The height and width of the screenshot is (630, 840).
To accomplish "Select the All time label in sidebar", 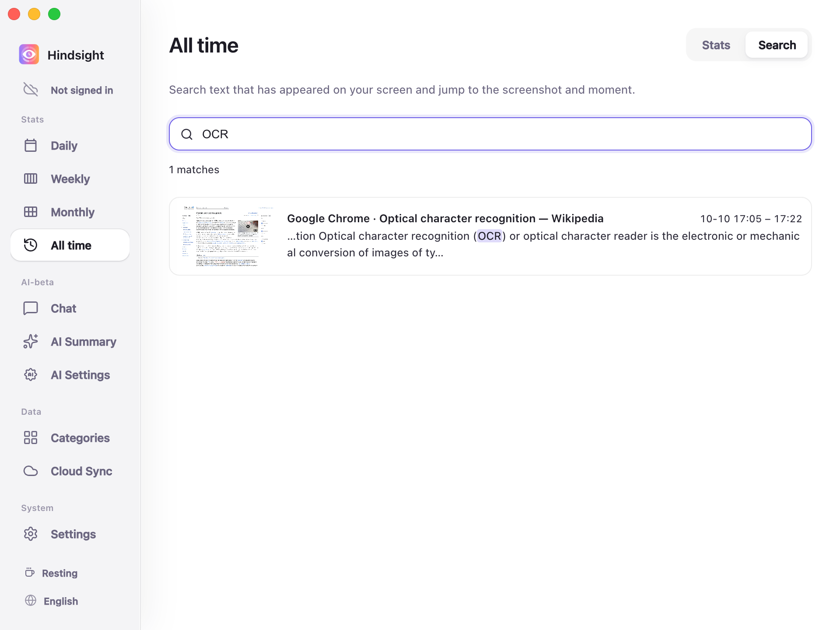I will [x=71, y=245].
